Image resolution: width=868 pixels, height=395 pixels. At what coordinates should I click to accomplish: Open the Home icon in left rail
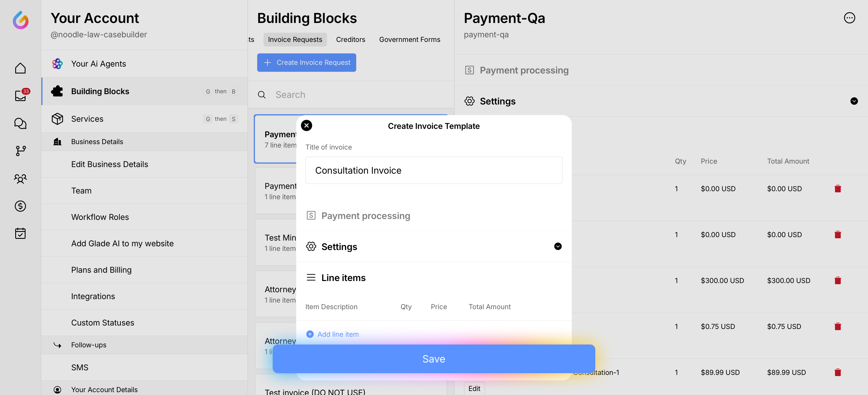pos(21,68)
